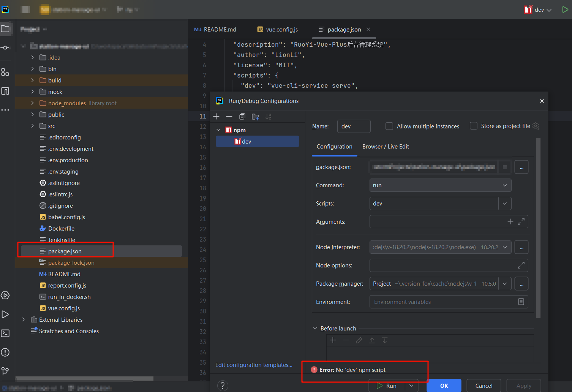Click the blue OK button

point(444,386)
